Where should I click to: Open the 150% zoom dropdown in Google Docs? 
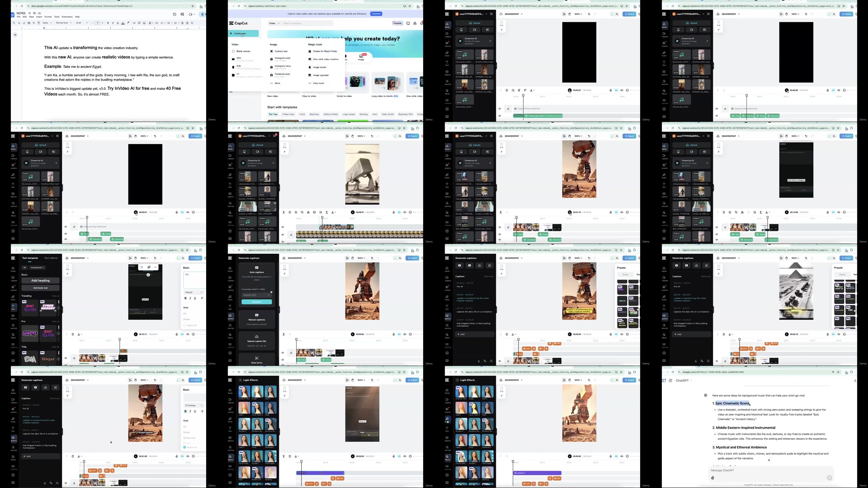click(x=47, y=23)
